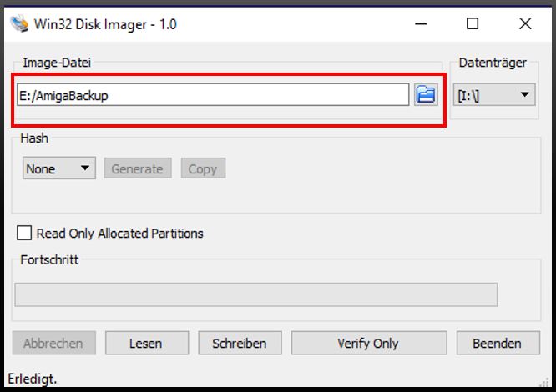Screen dimensions: 556x392
Task: Open the Datenträger drive dropdown
Action: (x=493, y=95)
